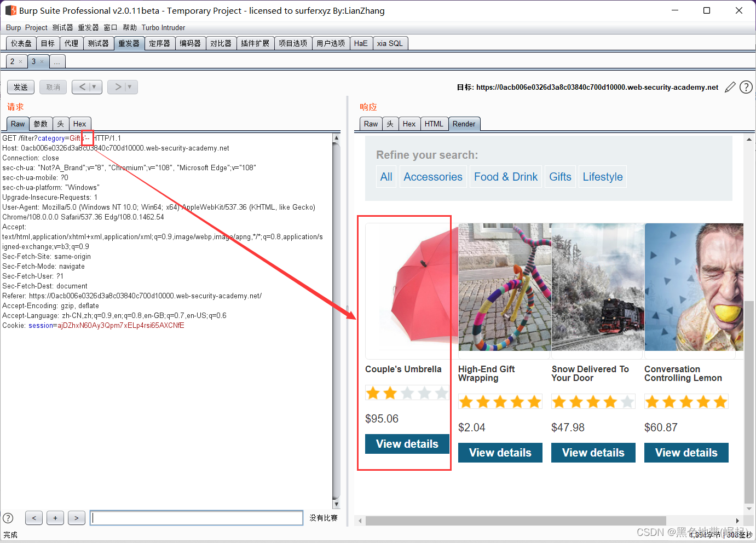
Task: Switch to the 编码器 tab
Action: coord(191,43)
